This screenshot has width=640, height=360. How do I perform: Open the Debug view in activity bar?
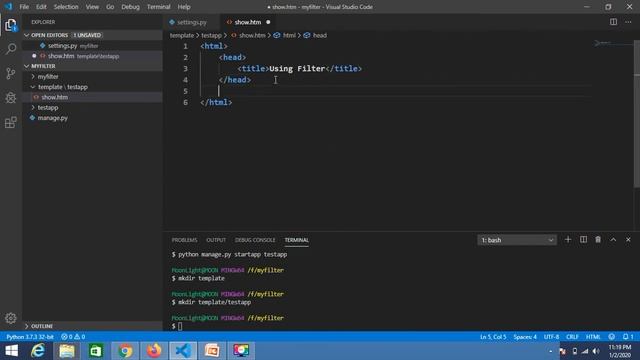tap(11, 98)
